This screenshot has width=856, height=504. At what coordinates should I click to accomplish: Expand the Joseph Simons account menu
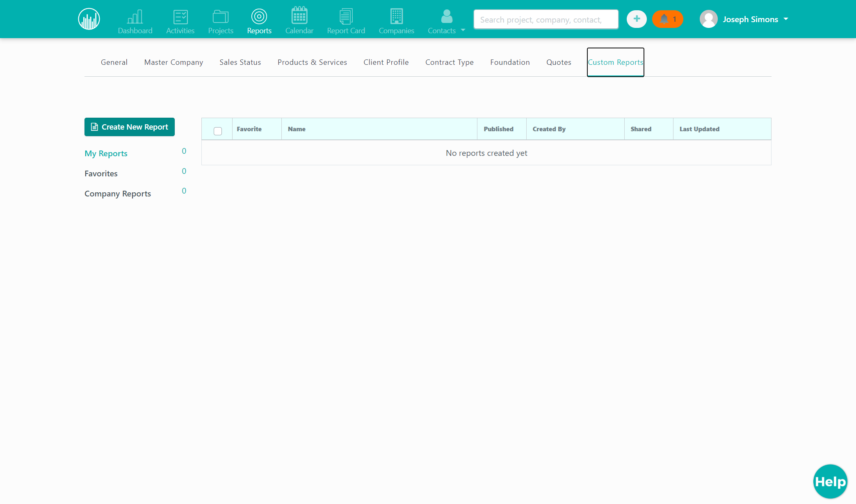pos(756,19)
